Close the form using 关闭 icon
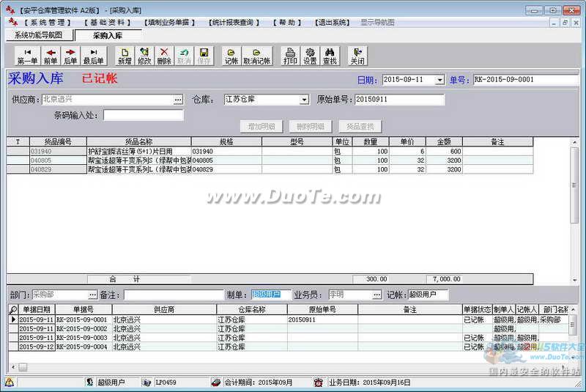Viewport: 586px width, 392px height. click(x=357, y=56)
